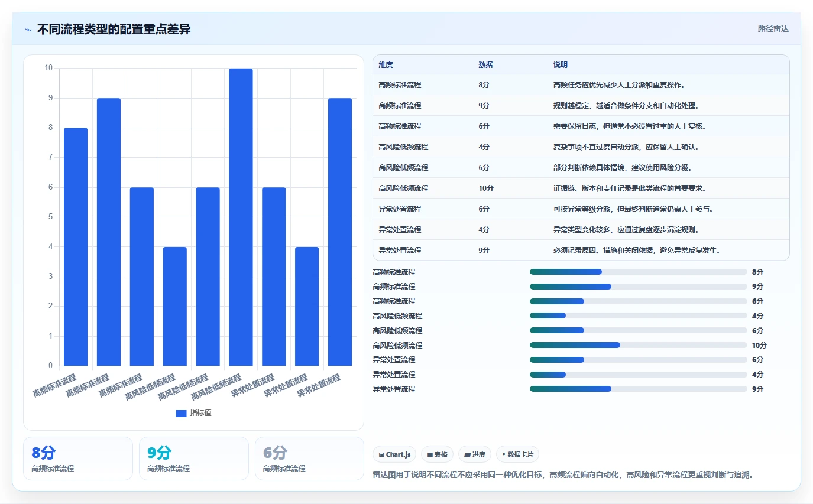Click the page title 不同流程类型的配置重点差异
Screen dimensions: 813x504
pyautogui.click(x=114, y=30)
